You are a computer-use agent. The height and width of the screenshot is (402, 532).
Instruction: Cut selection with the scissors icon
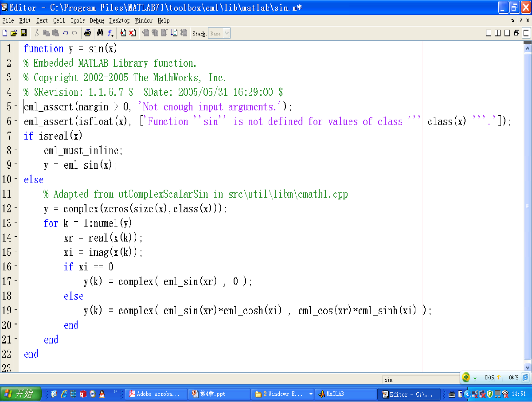pyautogui.click(x=36, y=33)
